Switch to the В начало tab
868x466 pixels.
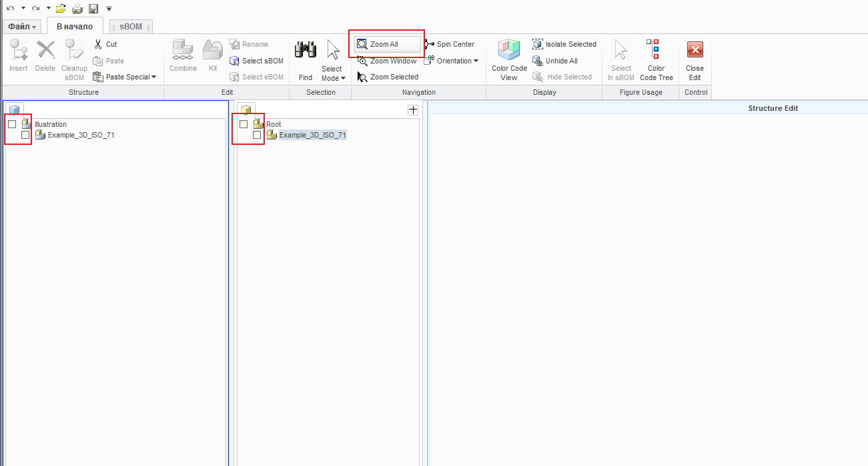[75, 26]
